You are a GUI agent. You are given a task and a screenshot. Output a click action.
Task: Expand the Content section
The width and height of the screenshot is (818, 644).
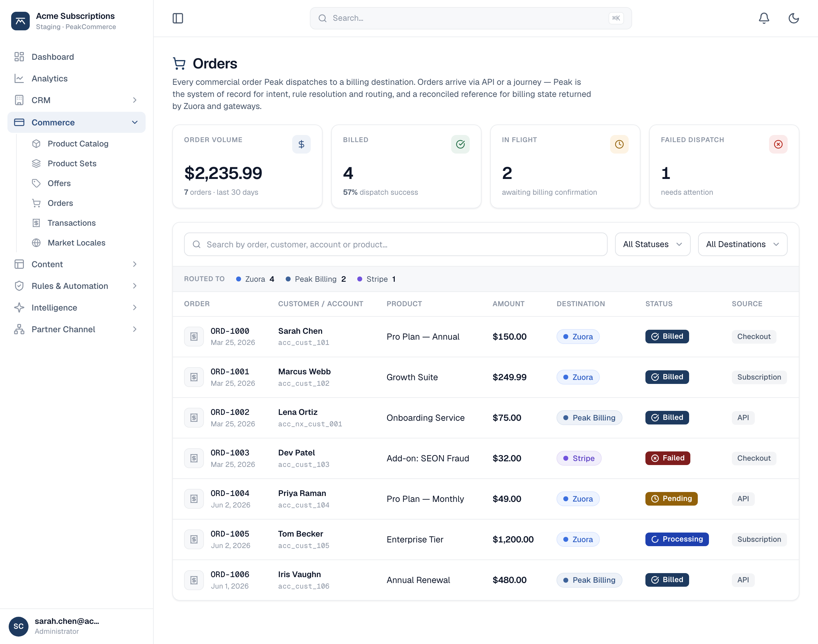coord(76,264)
